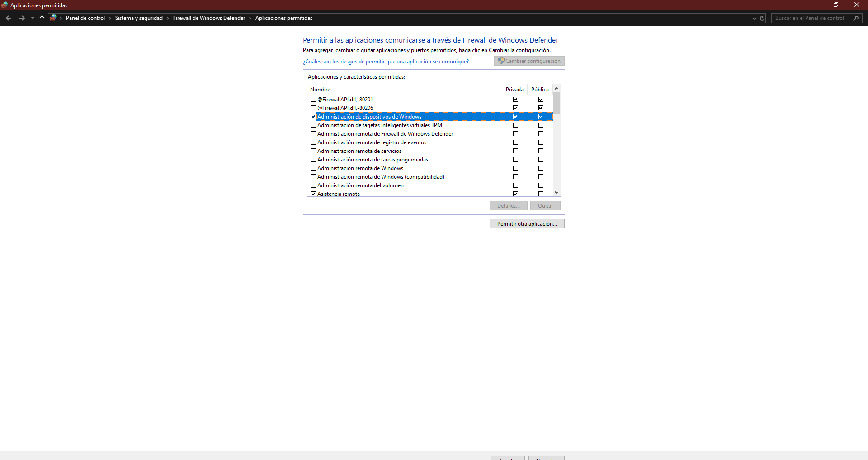The height and width of the screenshot is (460, 868).
Task: Enable 'Administración remota de Firewall de Windows Defender'
Action: (x=313, y=134)
